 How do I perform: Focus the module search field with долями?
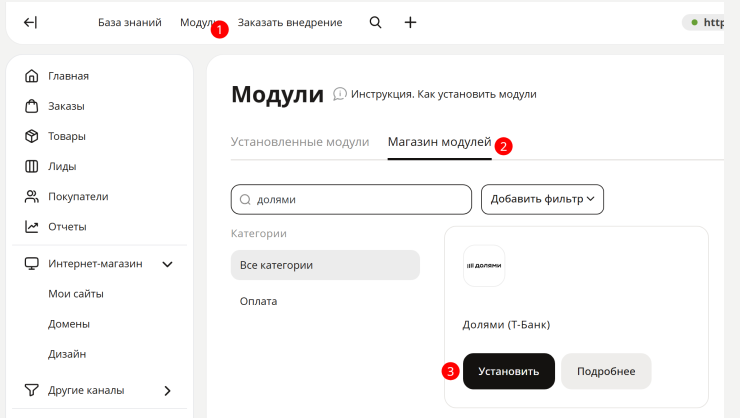[351, 199]
